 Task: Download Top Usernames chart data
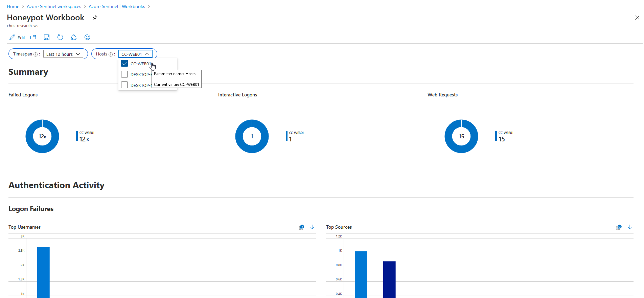pyautogui.click(x=312, y=227)
